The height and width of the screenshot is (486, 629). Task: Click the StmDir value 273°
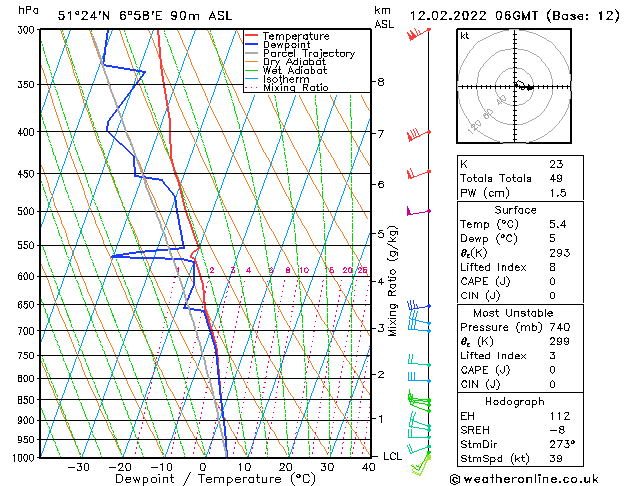pos(562,444)
